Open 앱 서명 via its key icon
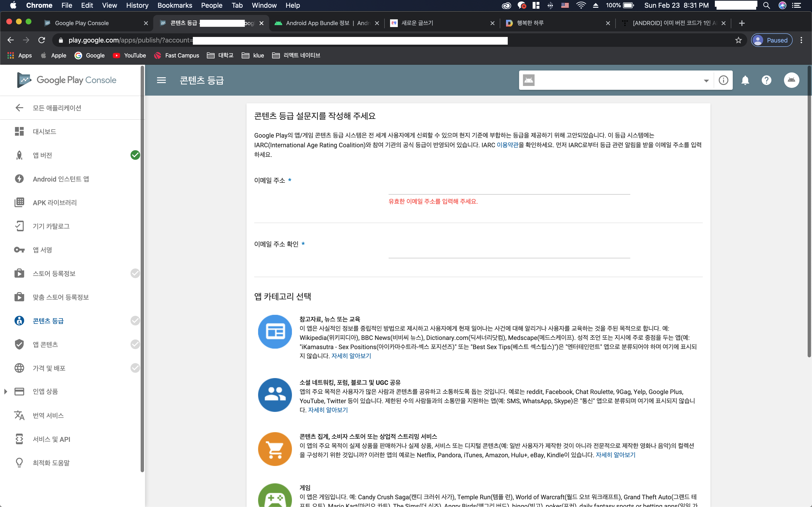 (20, 250)
